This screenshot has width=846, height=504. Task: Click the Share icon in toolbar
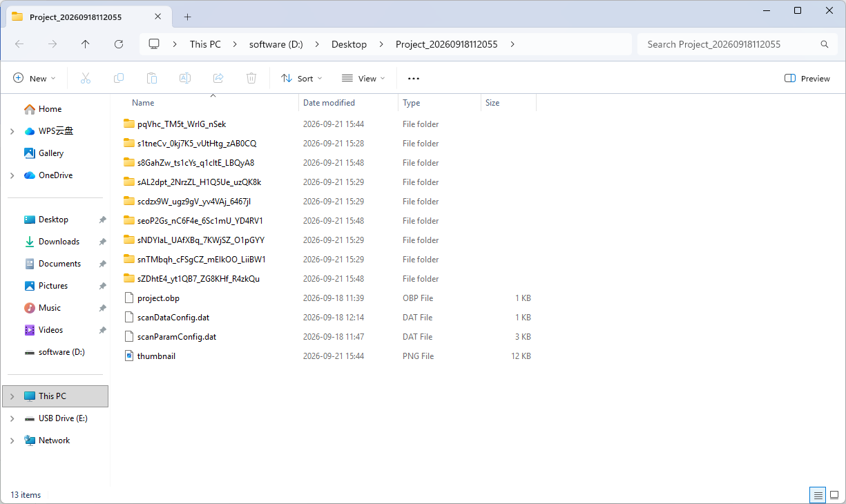pyautogui.click(x=218, y=79)
